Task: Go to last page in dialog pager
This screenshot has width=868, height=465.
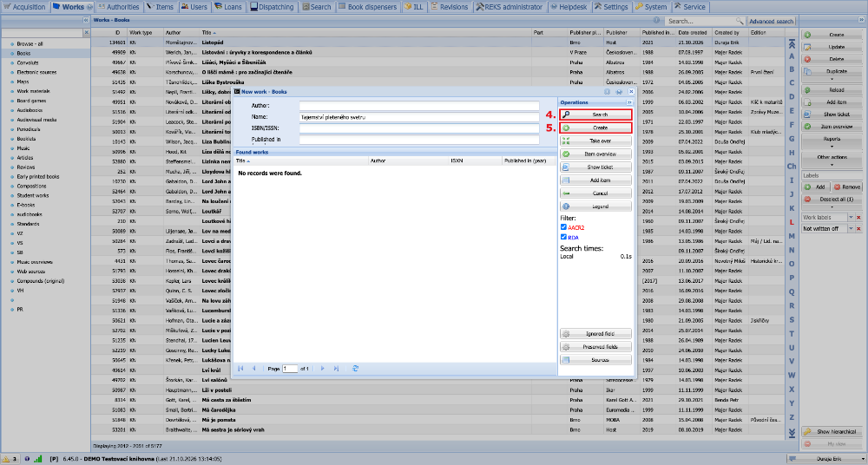Action: coord(336,368)
